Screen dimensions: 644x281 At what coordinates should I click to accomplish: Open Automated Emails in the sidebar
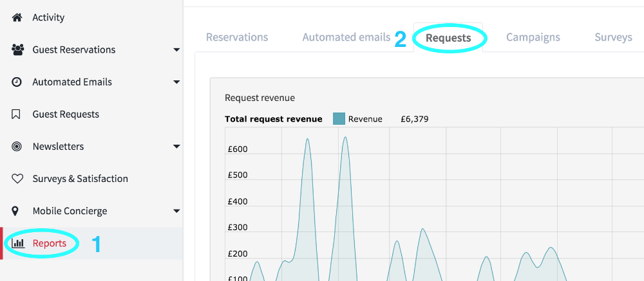(x=72, y=82)
